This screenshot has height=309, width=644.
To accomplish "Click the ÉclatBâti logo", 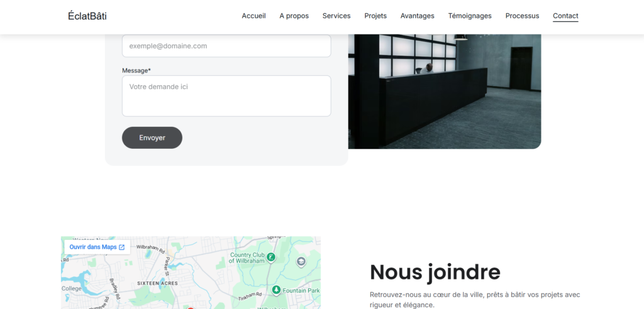I will 87,16.
